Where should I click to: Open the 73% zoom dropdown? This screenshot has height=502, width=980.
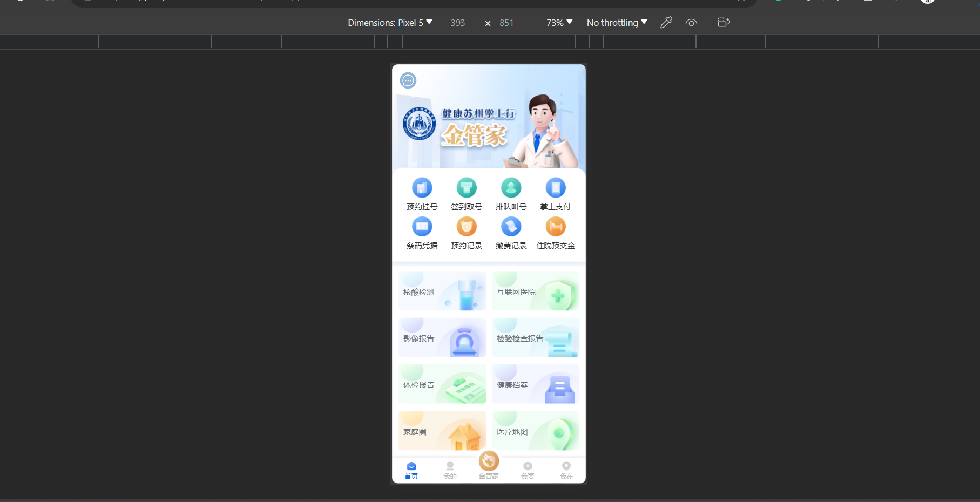559,23
